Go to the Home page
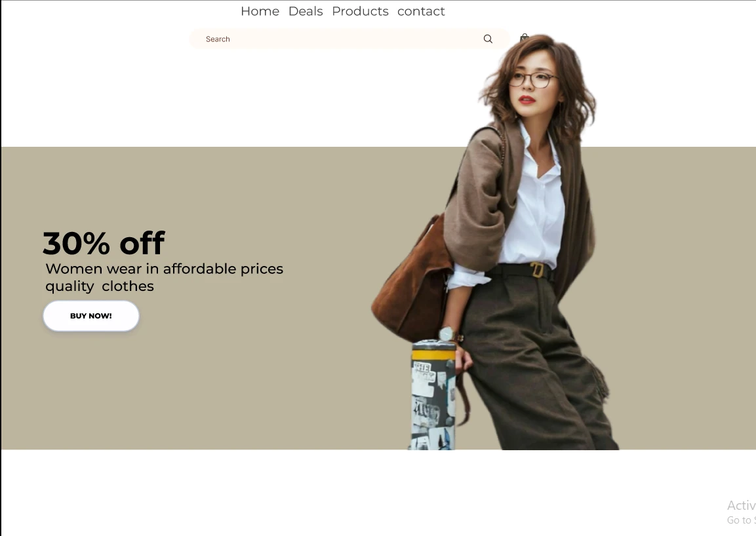The height and width of the screenshot is (536, 756). pos(260,11)
